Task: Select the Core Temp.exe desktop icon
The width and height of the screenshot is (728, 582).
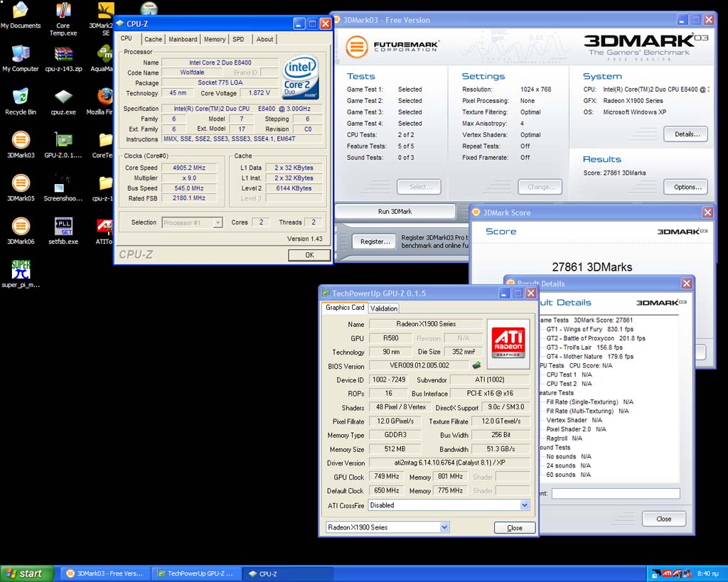Action: click(x=63, y=19)
